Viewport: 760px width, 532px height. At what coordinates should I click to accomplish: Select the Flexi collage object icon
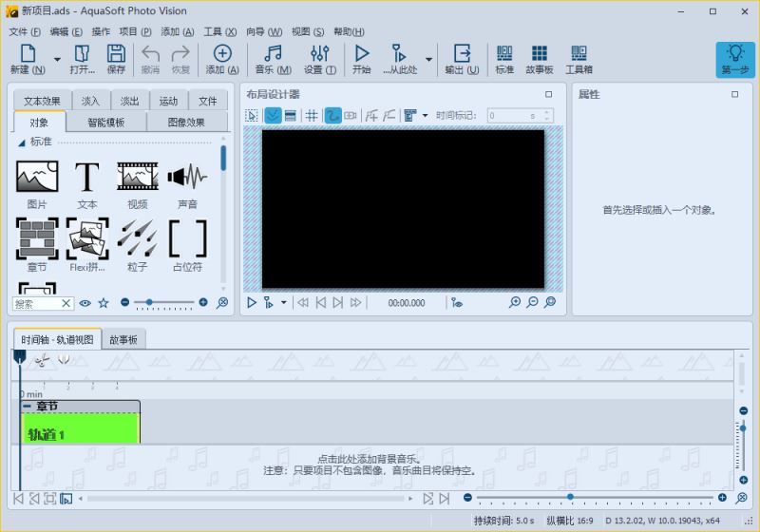87,238
